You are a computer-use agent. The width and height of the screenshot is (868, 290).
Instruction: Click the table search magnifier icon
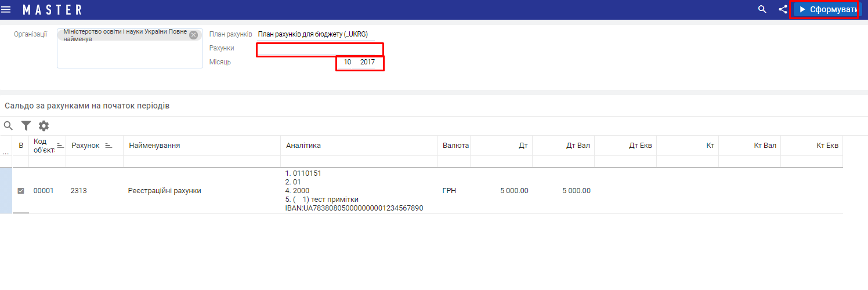(8, 126)
